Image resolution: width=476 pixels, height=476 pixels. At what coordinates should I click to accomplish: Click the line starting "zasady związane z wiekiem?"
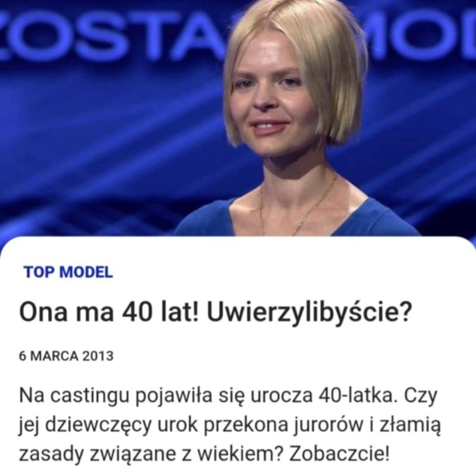(x=204, y=454)
